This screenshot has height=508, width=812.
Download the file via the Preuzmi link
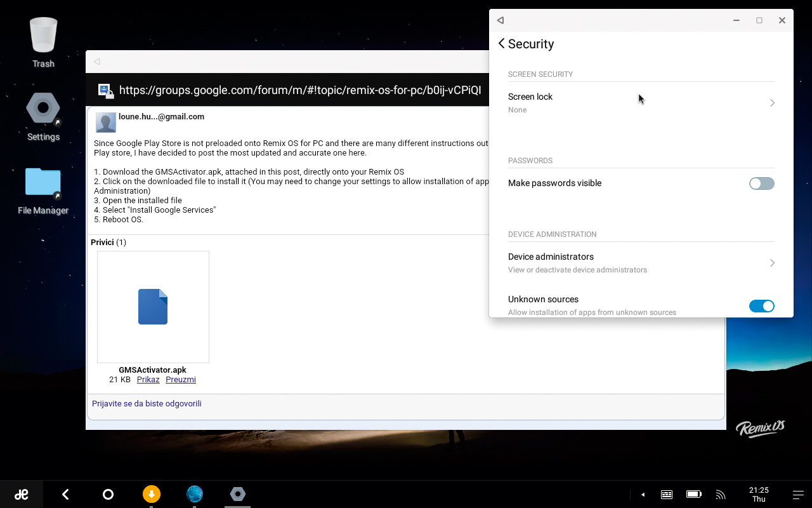pos(181,379)
